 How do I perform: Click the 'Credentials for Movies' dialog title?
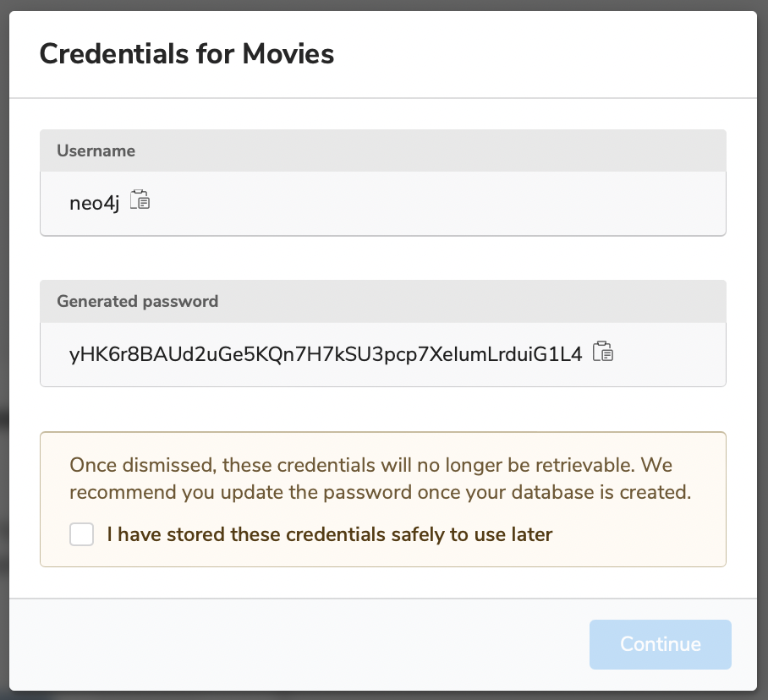click(187, 54)
